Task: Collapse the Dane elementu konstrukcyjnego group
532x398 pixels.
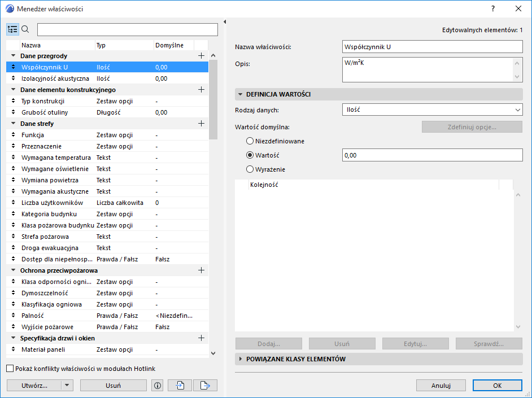Action: 13,90
